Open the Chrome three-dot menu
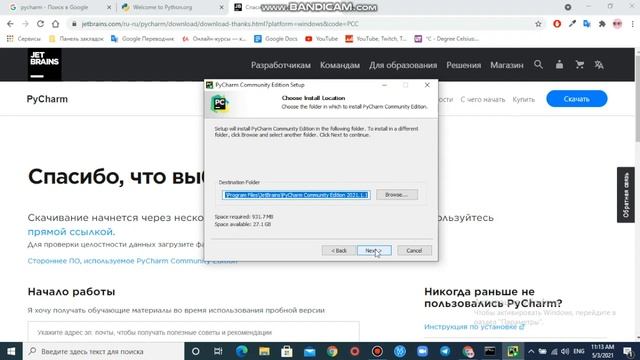 click(x=633, y=24)
